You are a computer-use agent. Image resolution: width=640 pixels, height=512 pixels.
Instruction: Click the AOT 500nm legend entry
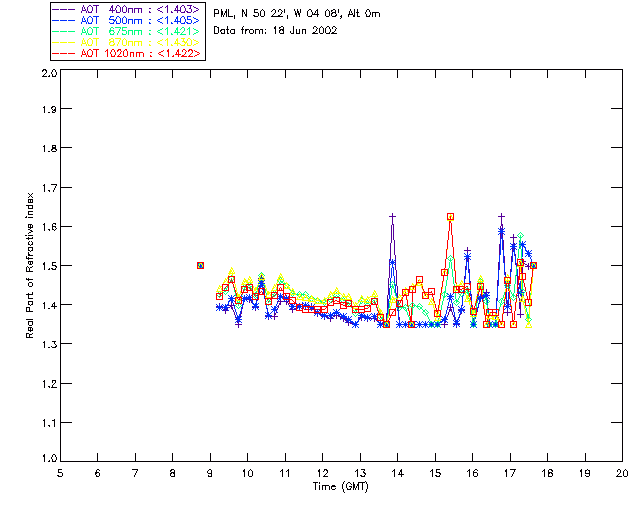pos(127,20)
